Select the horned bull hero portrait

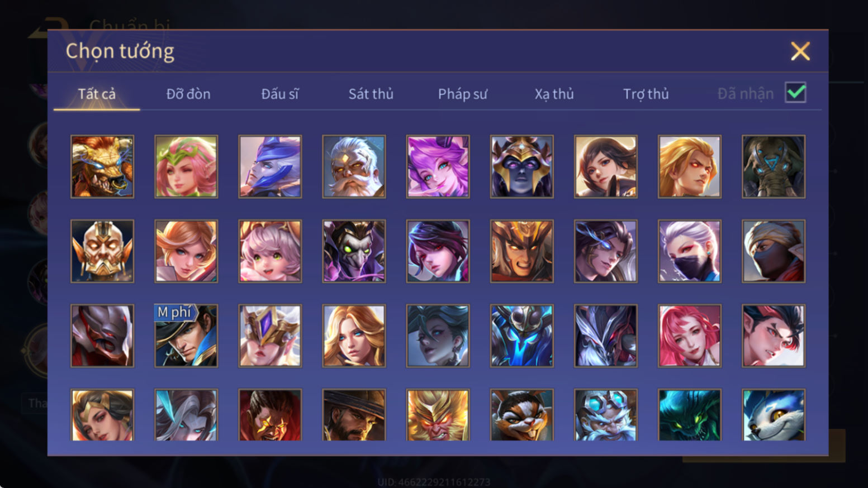click(x=102, y=166)
